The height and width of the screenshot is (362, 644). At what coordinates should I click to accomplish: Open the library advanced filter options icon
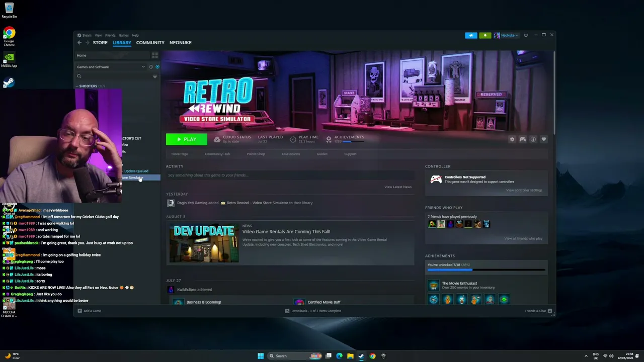155,76
